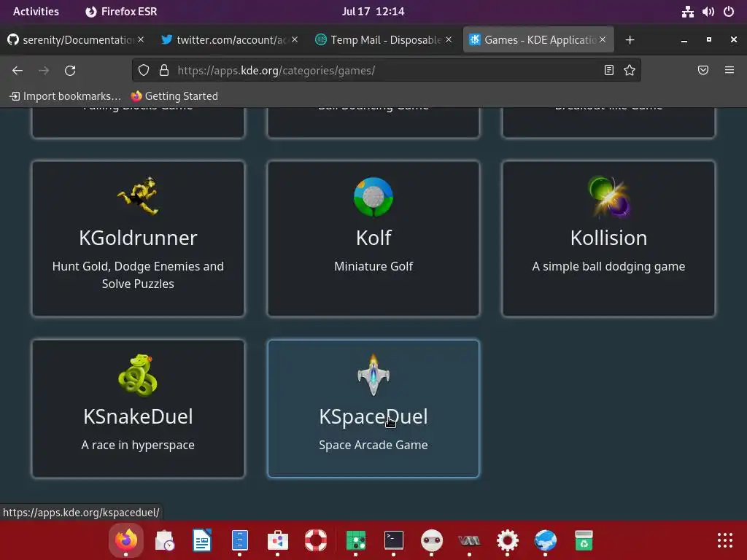Open the KSpaceDuel title link
Screen dimensions: 747x560
point(373,416)
